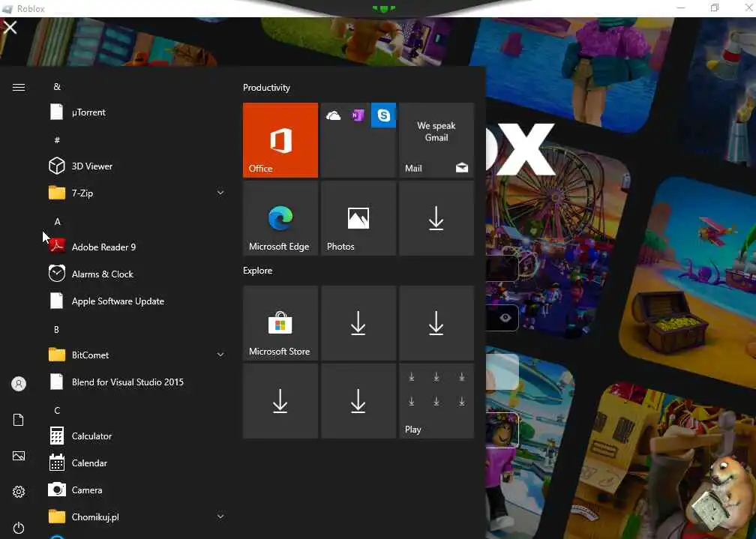Open the Photos tile
The height and width of the screenshot is (539, 756).
[358, 218]
